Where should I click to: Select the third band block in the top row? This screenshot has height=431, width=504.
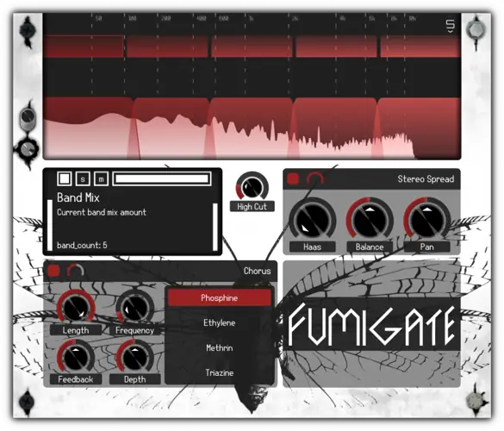point(252,47)
